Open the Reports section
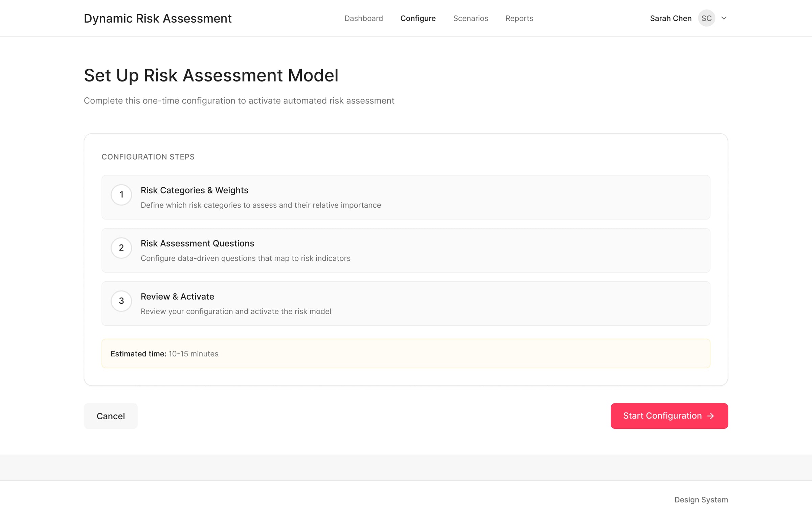812x518 pixels. point(519,18)
